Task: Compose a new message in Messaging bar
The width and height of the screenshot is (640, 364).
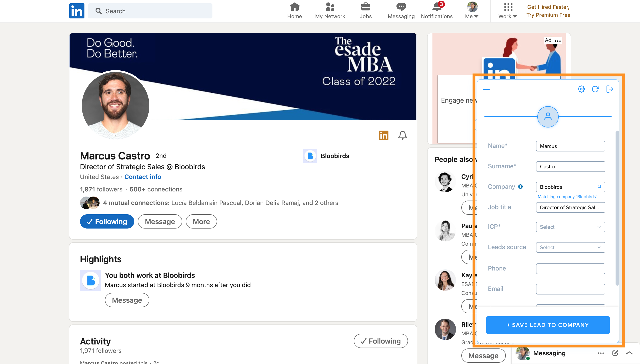Action: click(x=615, y=353)
